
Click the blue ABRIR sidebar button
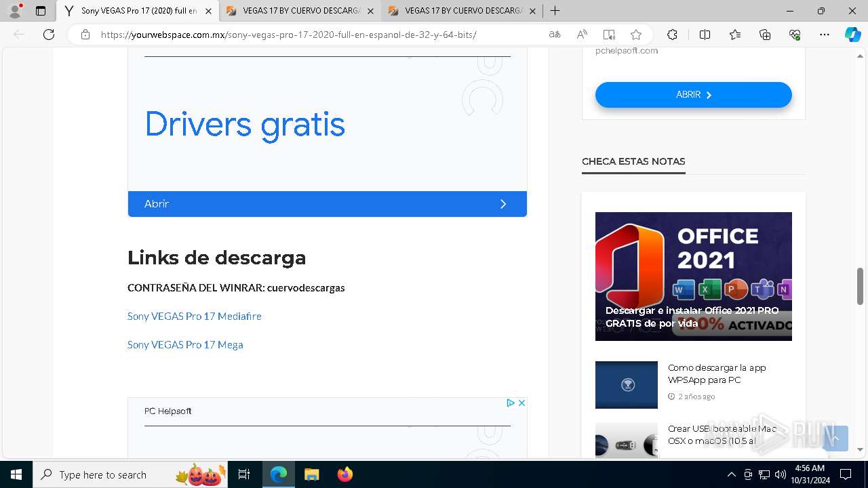pos(694,95)
